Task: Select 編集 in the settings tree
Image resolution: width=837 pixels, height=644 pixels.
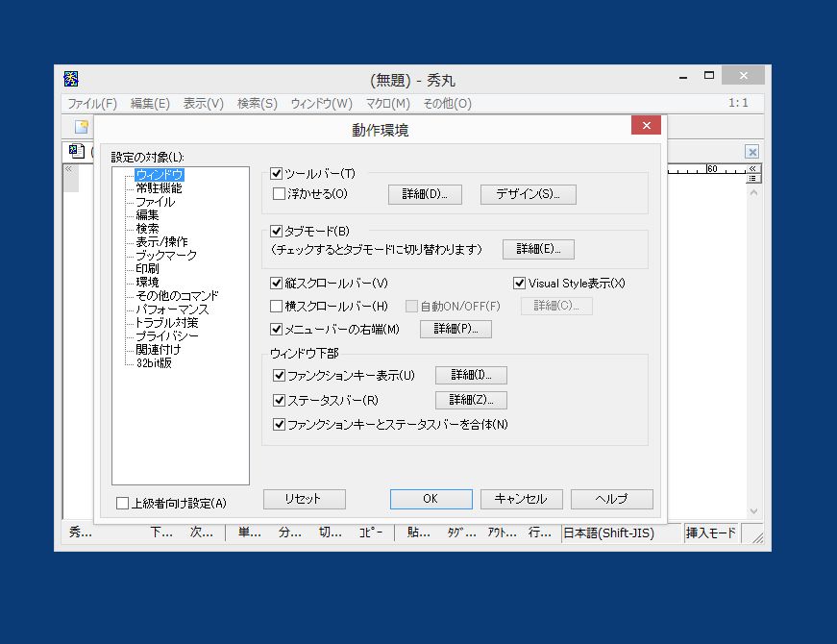Action: click(x=147, y=215)
